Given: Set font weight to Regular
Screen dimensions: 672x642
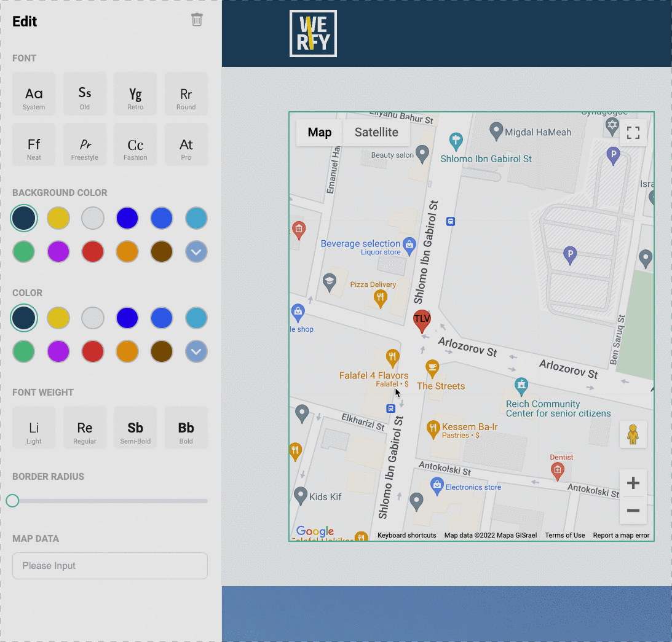Looking at the screenshot, I should click(84, 428).
